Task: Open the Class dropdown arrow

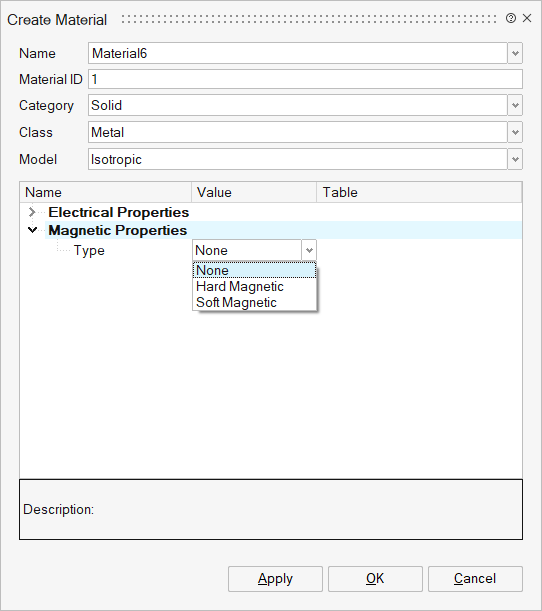Action: (515, 132)
